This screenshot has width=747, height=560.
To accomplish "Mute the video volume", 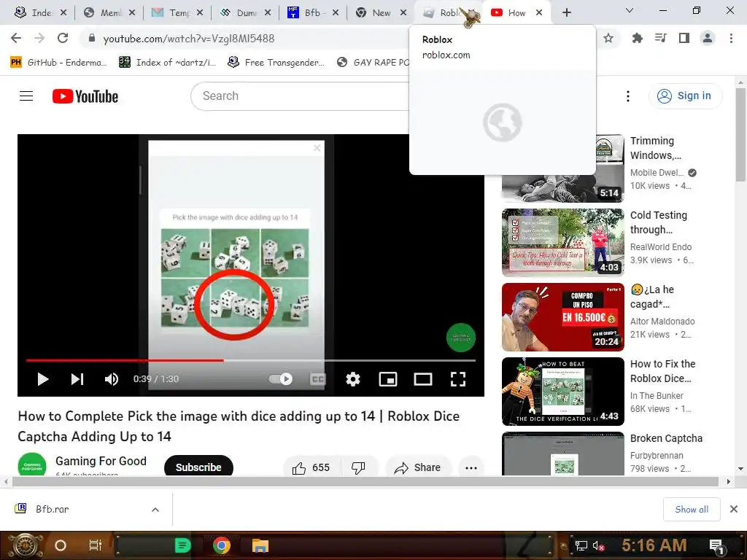I will coord(112,379).
